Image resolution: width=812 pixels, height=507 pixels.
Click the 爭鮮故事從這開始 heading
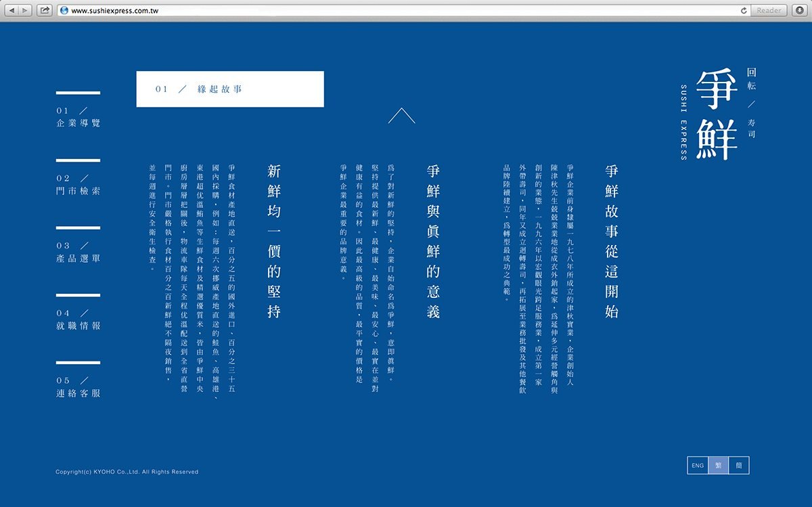(612, 241)
